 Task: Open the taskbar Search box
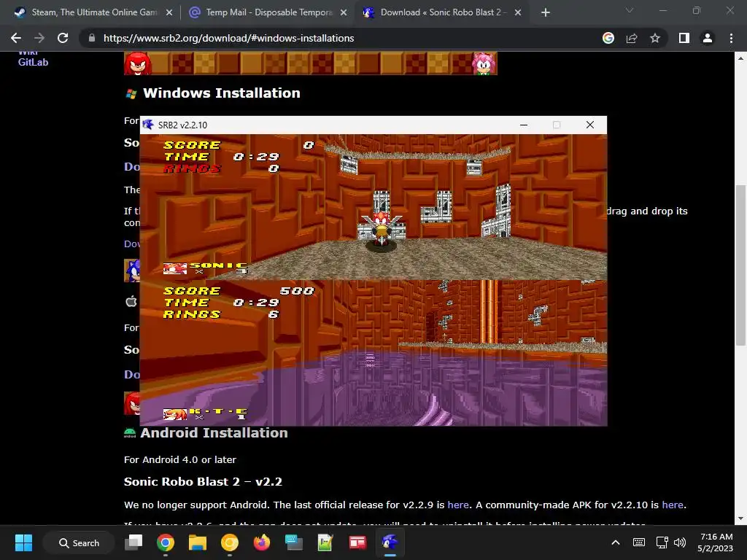pyautogui.click(x=79, y=542)
